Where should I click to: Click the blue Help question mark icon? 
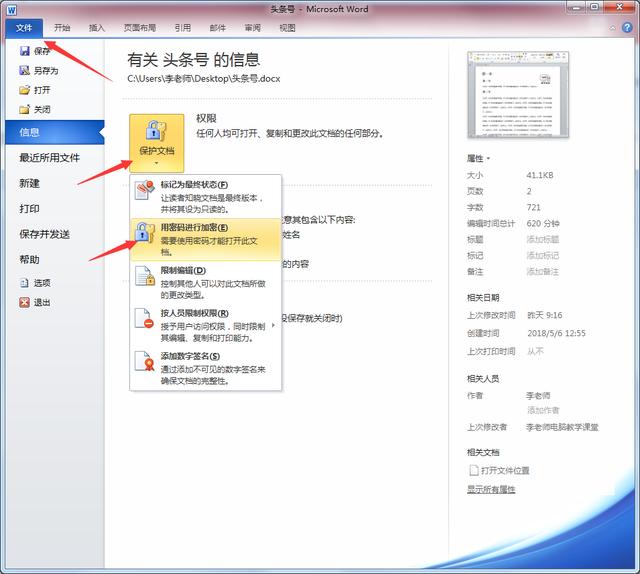click(x=627, y=28)
